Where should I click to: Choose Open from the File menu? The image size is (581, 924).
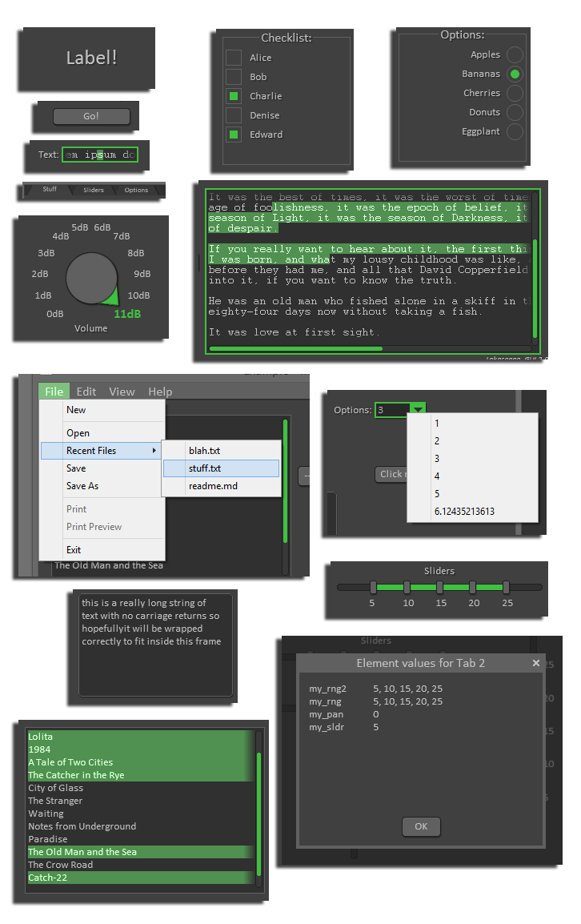click(102, 432)
